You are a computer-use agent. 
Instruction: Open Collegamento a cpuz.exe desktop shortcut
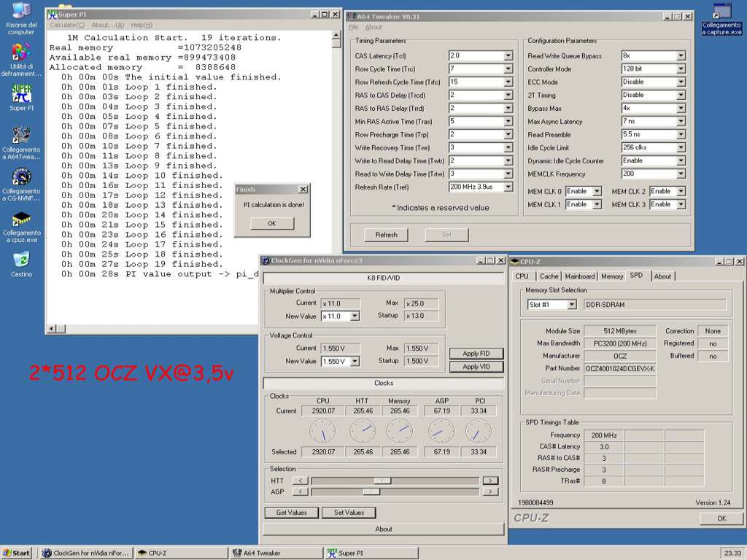[21, 227]
